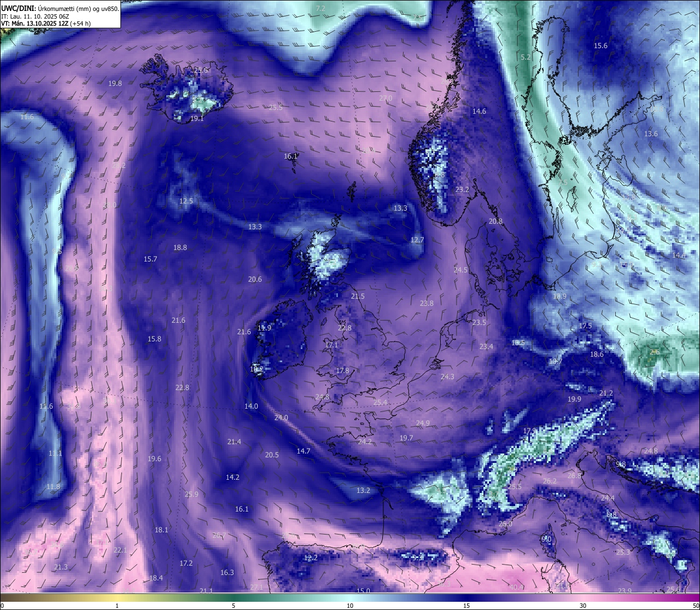The width and height of the screenshot is (700, 610).
Task: Click the 20.8 value label
Action: point(495,221)
